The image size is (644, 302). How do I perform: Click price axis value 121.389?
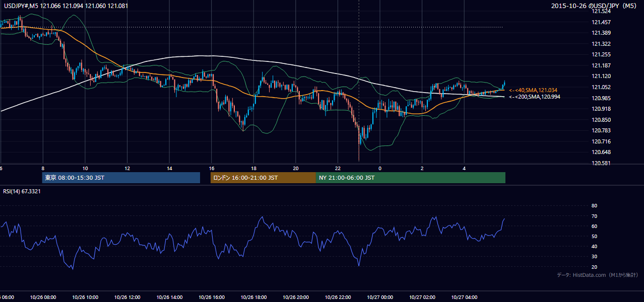(601, 33)
